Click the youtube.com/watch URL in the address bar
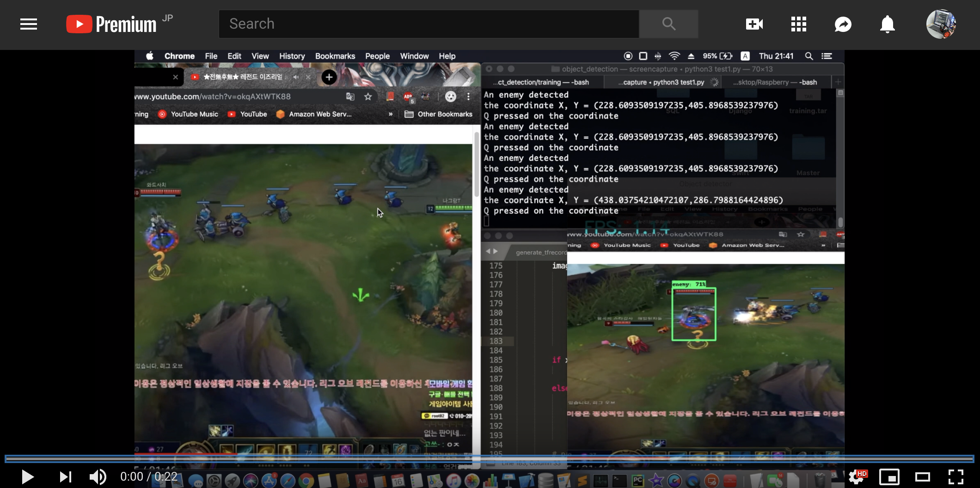980x488 pixels. [x=213, y=97]
